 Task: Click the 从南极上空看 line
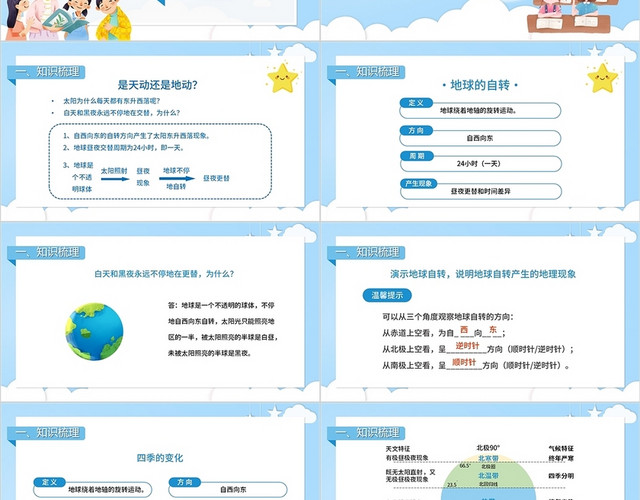tap(476, 366)
